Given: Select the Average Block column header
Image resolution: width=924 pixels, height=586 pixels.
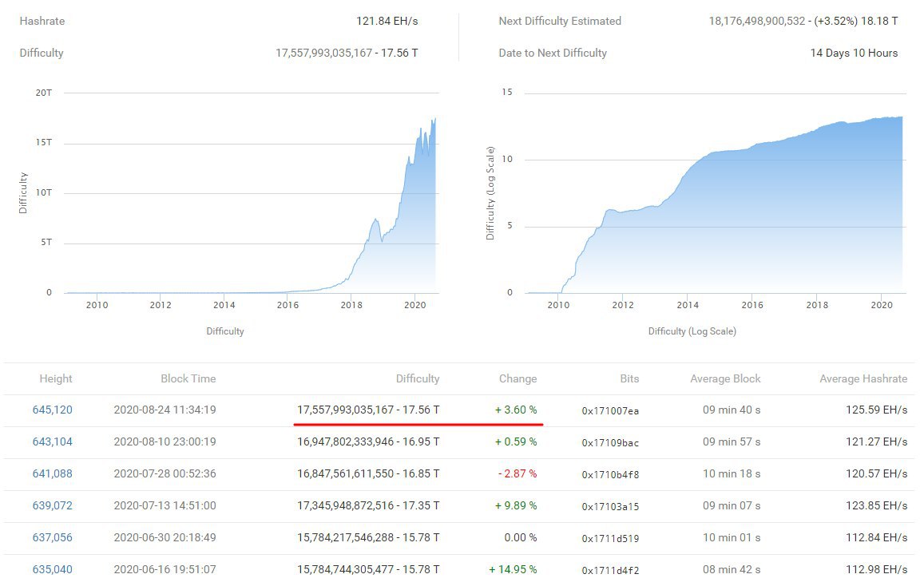Looking at the screenshot, I should 725,378.
